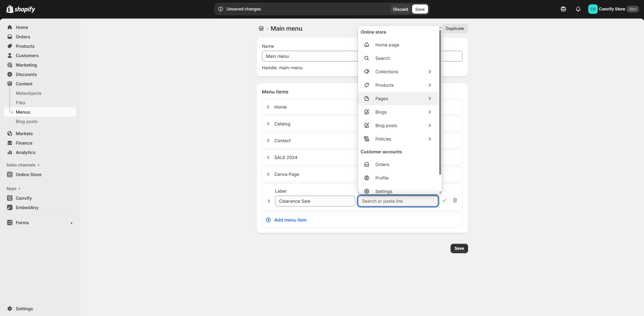Viewport: 644px width, 316px height.
Task: Click the Shopify logo
Action: [20, 9]
